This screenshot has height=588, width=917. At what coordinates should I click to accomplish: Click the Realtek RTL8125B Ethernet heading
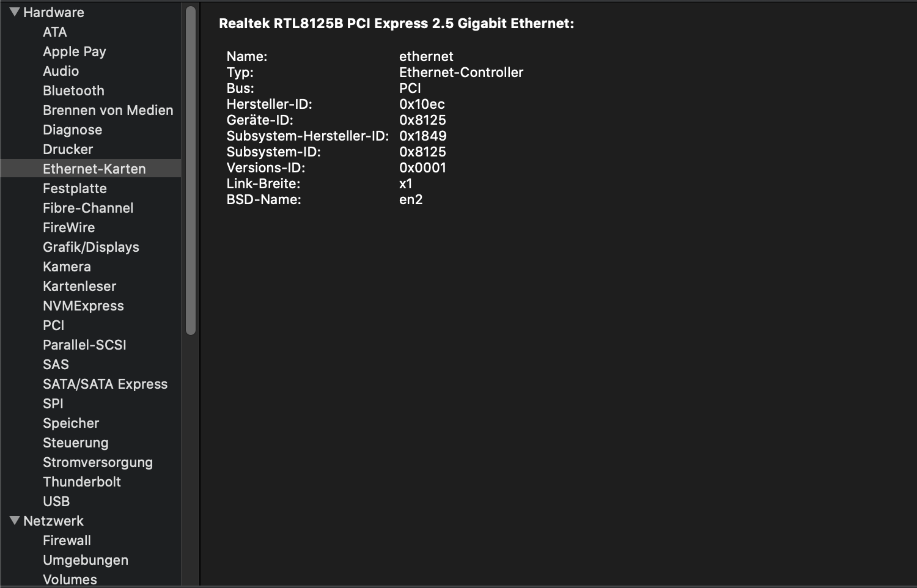tap(396, 23)
